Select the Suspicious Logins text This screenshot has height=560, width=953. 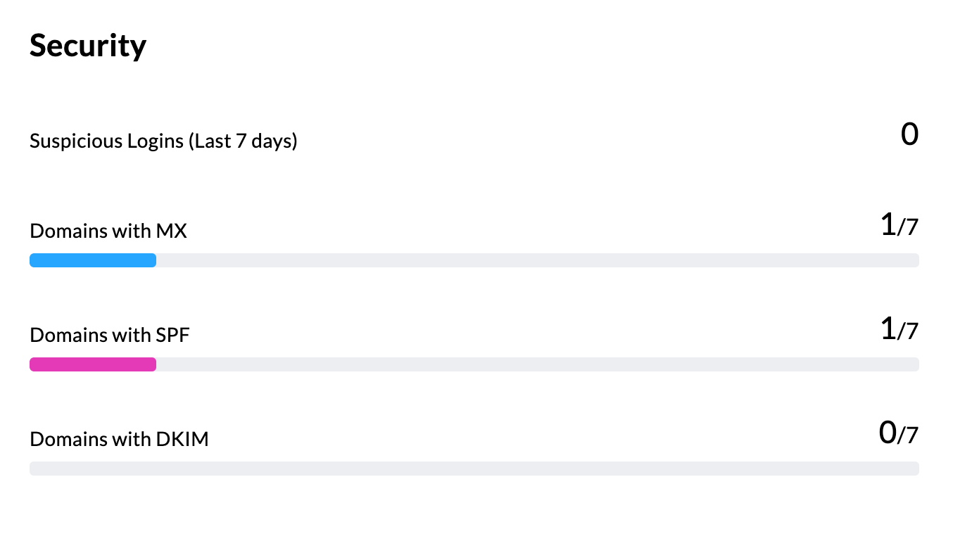pos(106,141)
